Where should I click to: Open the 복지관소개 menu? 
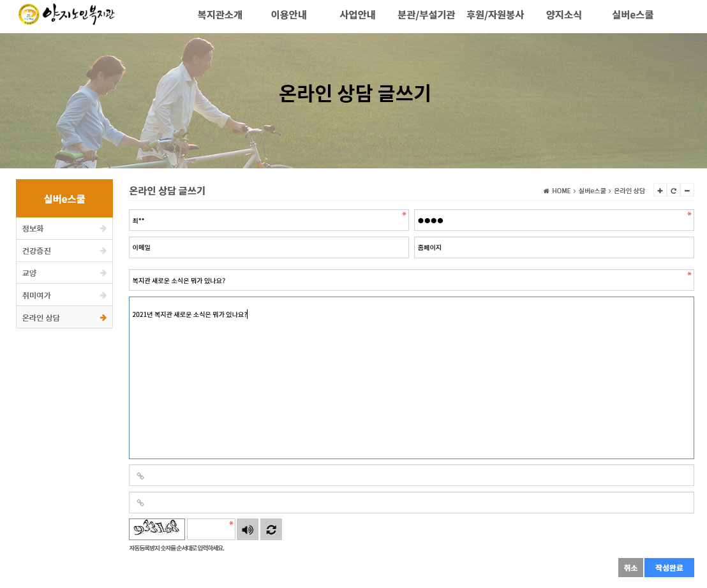click(x=220, y=15)
